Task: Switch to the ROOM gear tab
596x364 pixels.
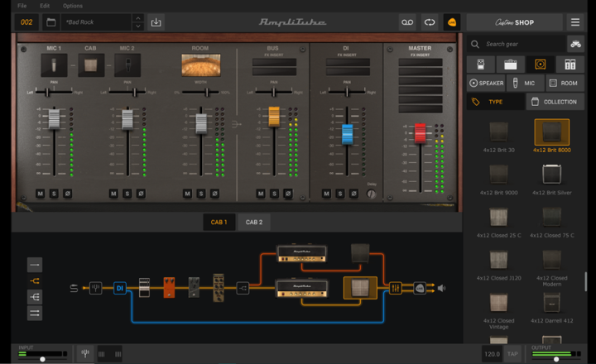Action: coord(565,84)
